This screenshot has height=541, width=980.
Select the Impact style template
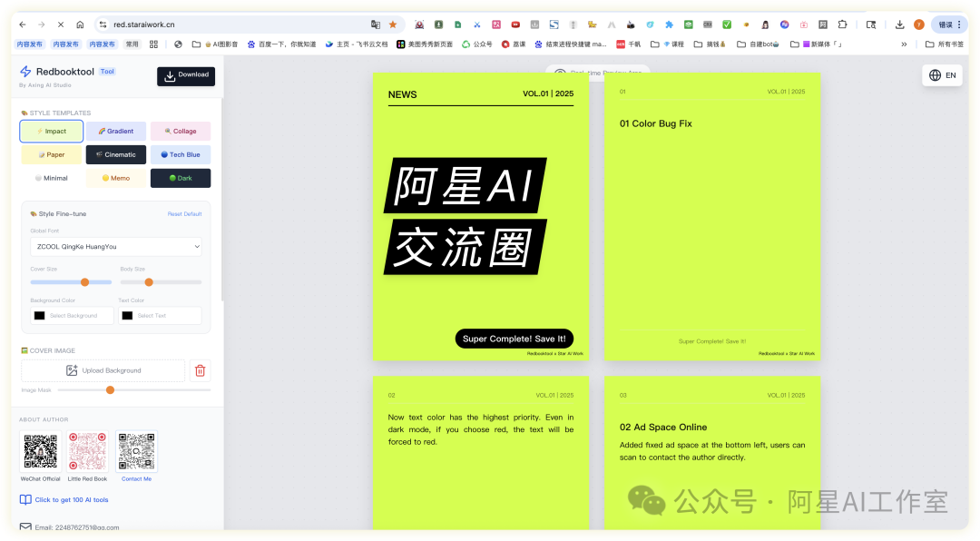51,132
